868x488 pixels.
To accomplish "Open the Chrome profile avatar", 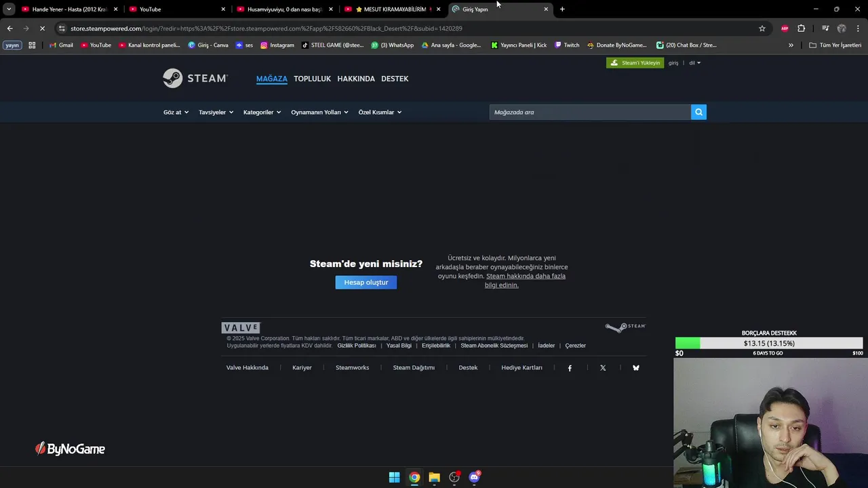I will (842, 28).
